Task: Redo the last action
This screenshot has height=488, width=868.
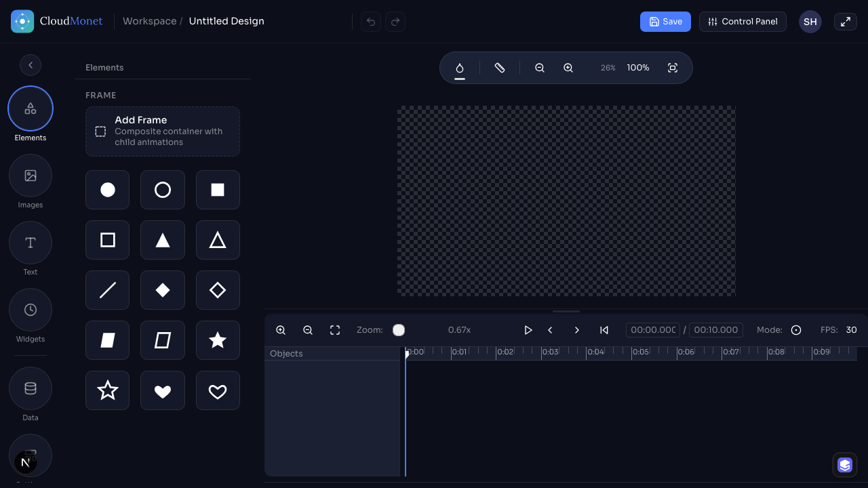Action: click(395, 22)
